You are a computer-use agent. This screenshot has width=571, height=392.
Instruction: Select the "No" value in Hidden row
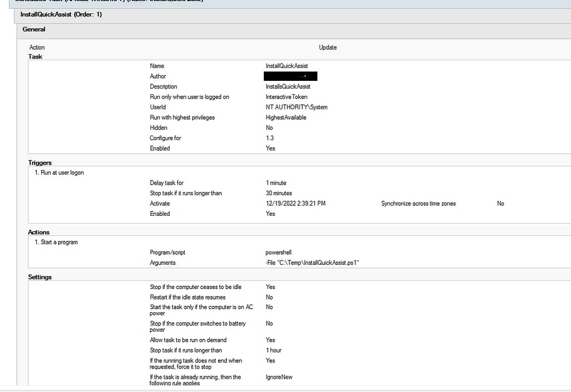point(269,128)
